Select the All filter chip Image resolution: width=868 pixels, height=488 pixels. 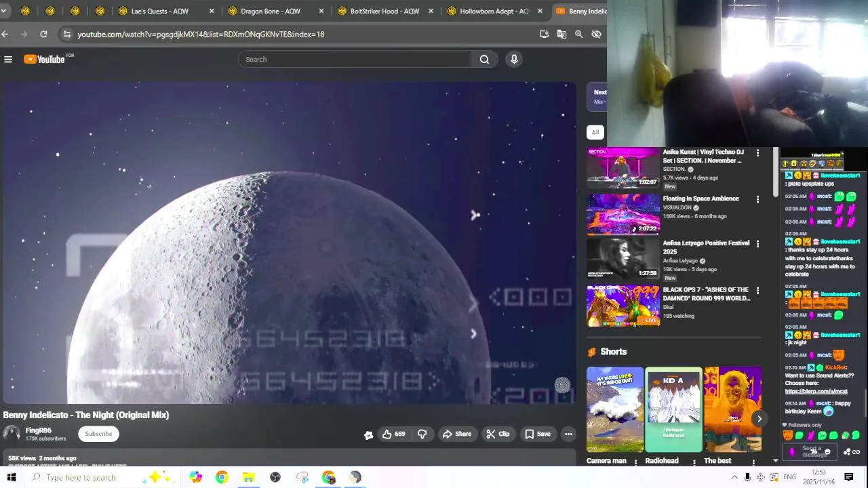595,132
